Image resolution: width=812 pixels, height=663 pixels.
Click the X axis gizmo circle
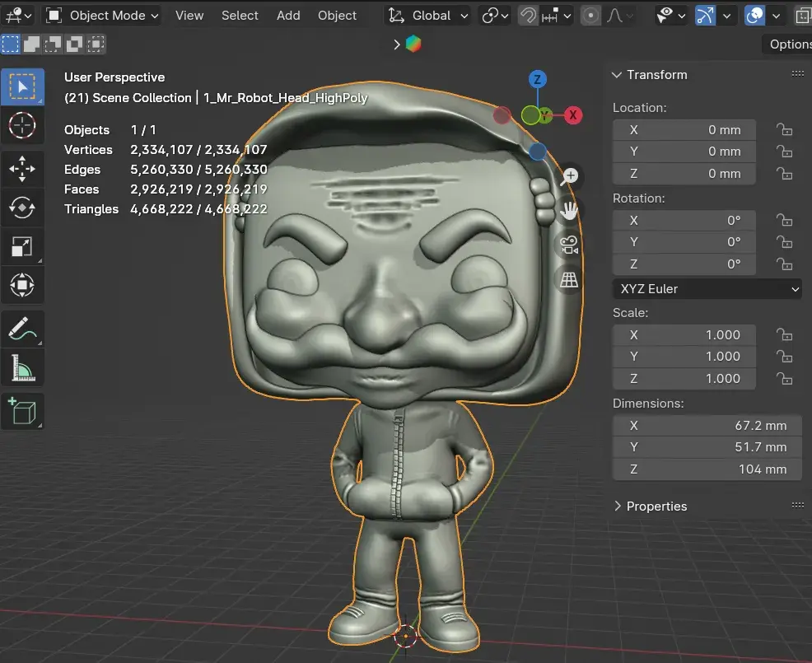(x=573, y=115)
